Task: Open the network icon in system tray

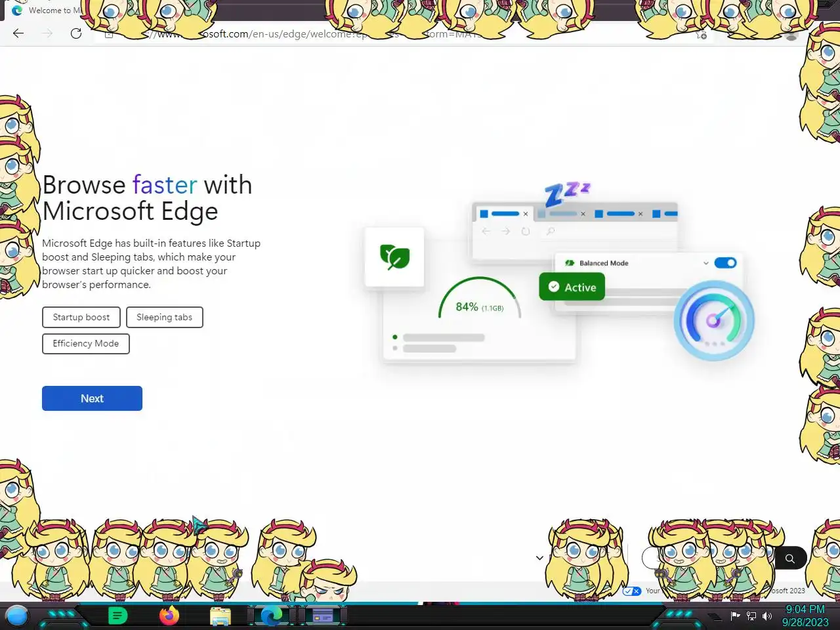Action: [751, 616]
